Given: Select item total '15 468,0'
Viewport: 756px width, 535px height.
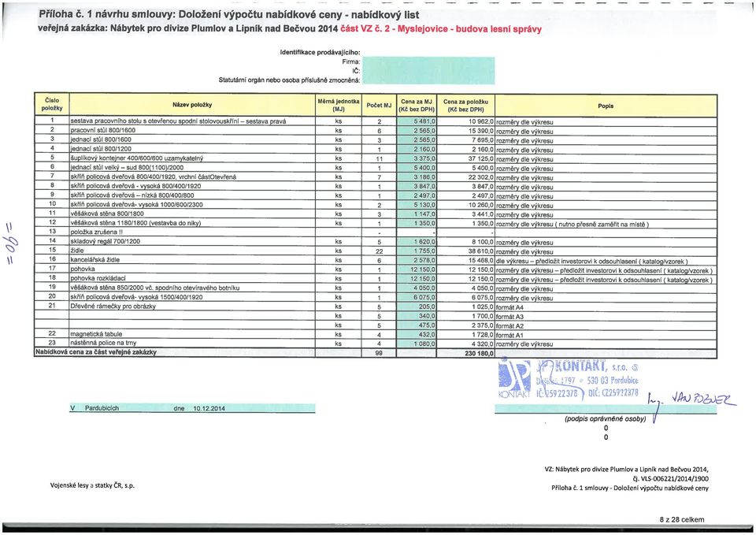Looking at the screenshot, I should click(480, 261).
